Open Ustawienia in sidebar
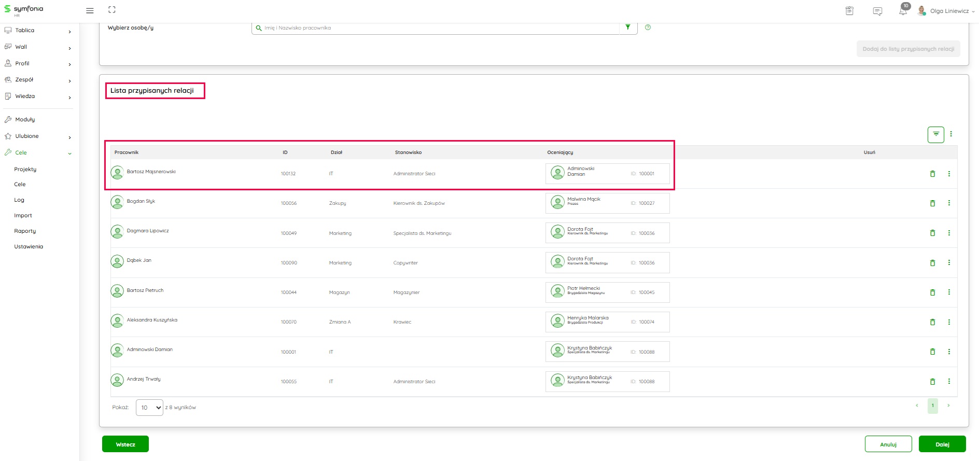This screenshot has width=980, height=461. tap(29, 247)
